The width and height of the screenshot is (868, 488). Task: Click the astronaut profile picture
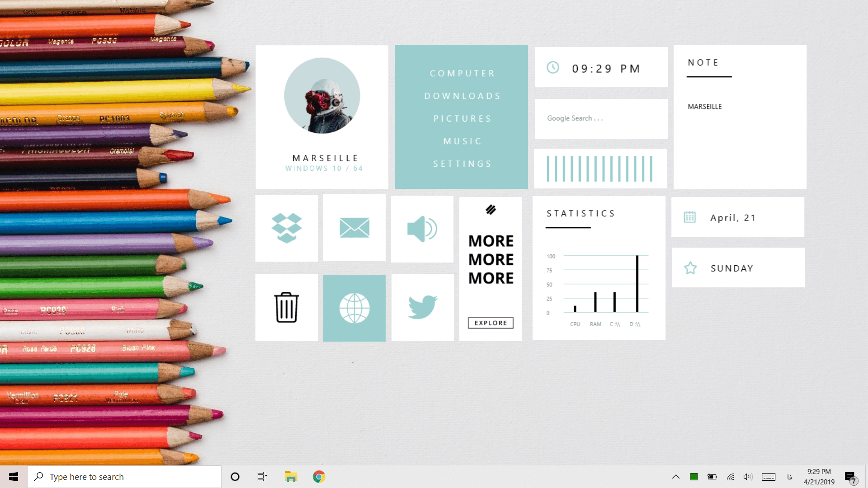click(x=322, y=95)
